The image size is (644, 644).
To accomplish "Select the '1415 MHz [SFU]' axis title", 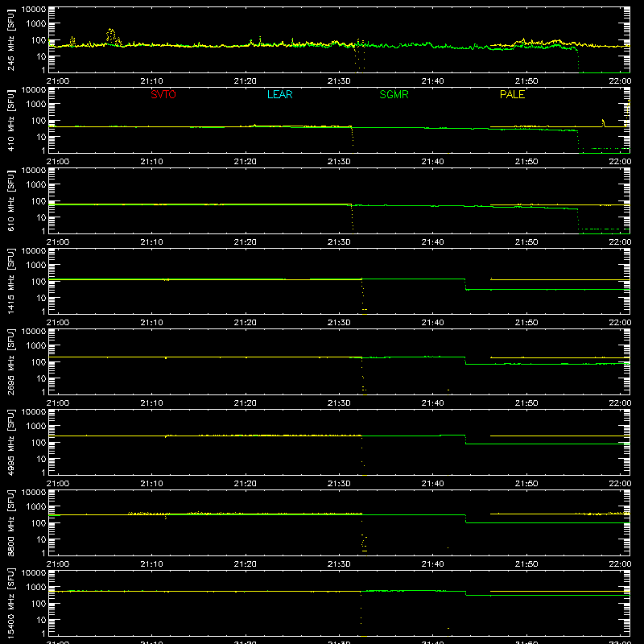I will click(10, 281).
